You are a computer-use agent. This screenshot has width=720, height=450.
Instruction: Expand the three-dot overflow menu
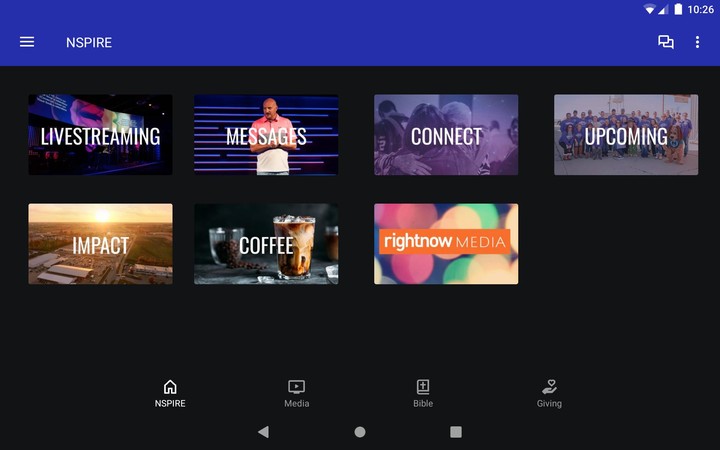click(697, 42)
